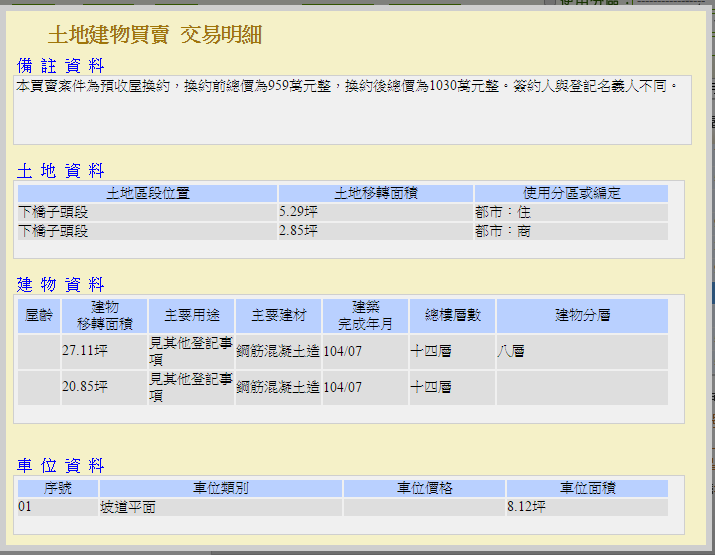The image size is (715, 555).
Task: Click the 土地移轉面積 column header
Action: [x=376, y=193]
